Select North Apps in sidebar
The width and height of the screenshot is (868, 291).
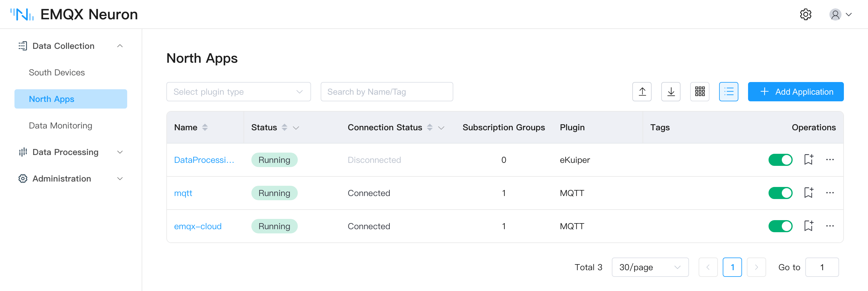(71, 99)
